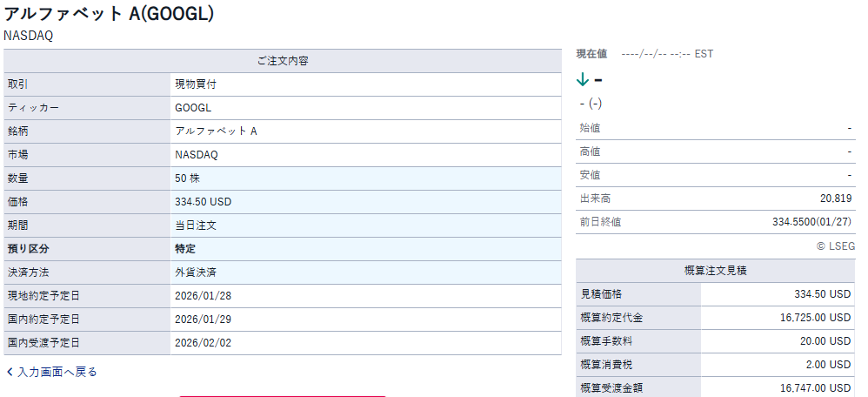
Task: Click the 概算注文見積 section header
Action: click(715, 271)
